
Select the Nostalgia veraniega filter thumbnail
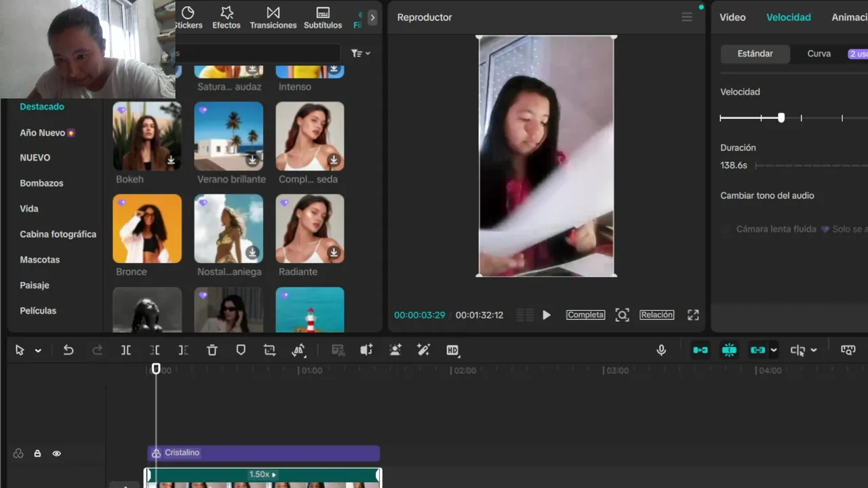click(229, 228)
